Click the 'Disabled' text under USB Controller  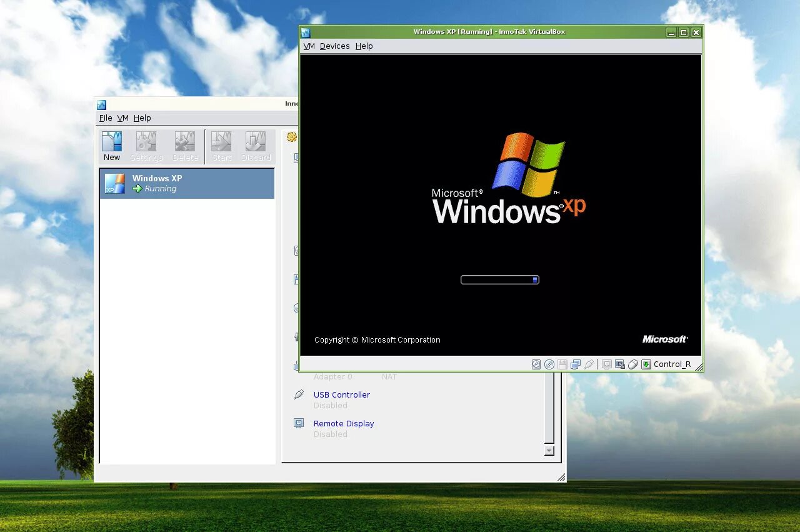pyautogui.click(x=331, y=405)
